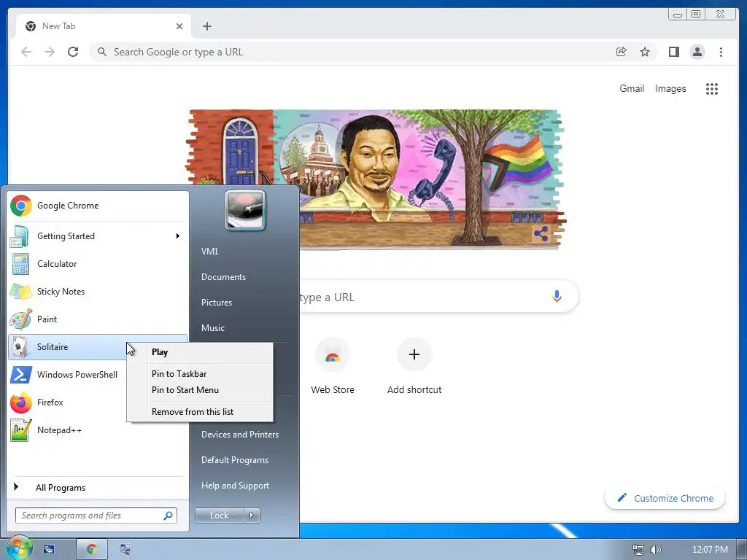Click the volume speaker tray icon
The image size is (747, 560).
click(x=656, y=550)
